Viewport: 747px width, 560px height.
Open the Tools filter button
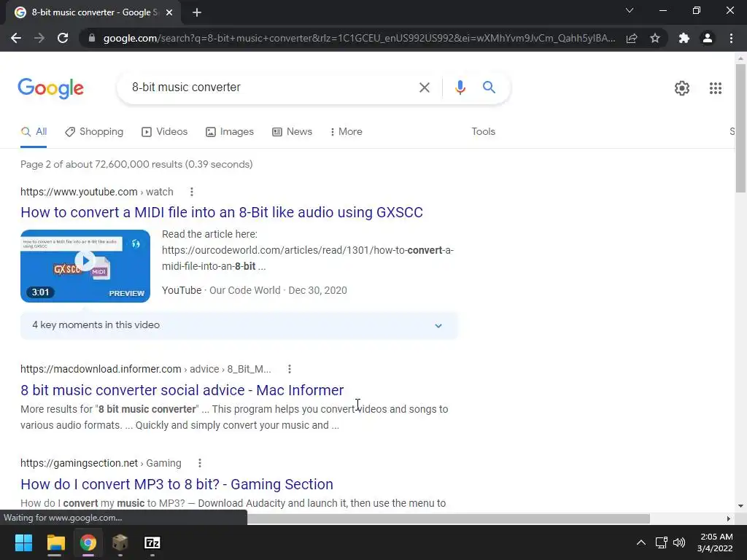pos(483,132)
